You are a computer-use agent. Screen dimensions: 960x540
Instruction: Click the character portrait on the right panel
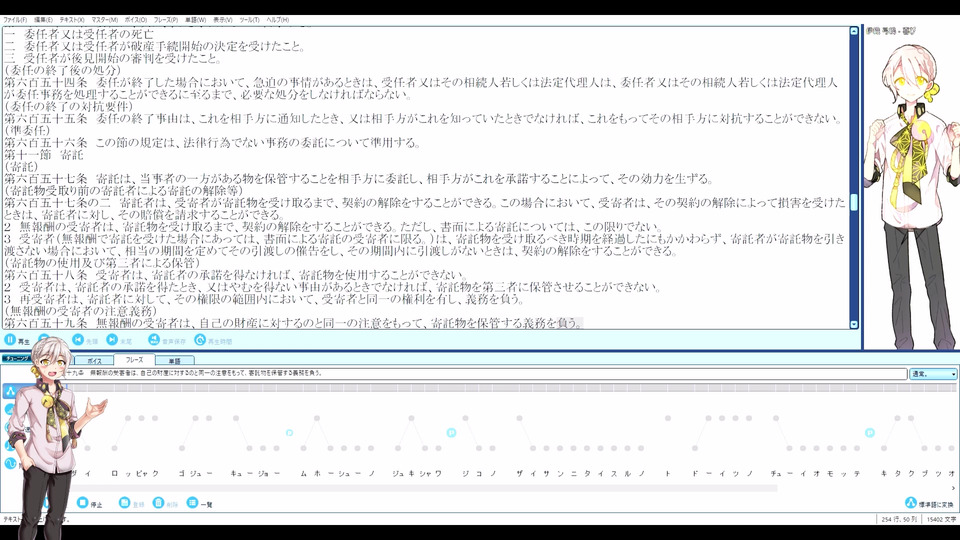click(x=912, y=196)
